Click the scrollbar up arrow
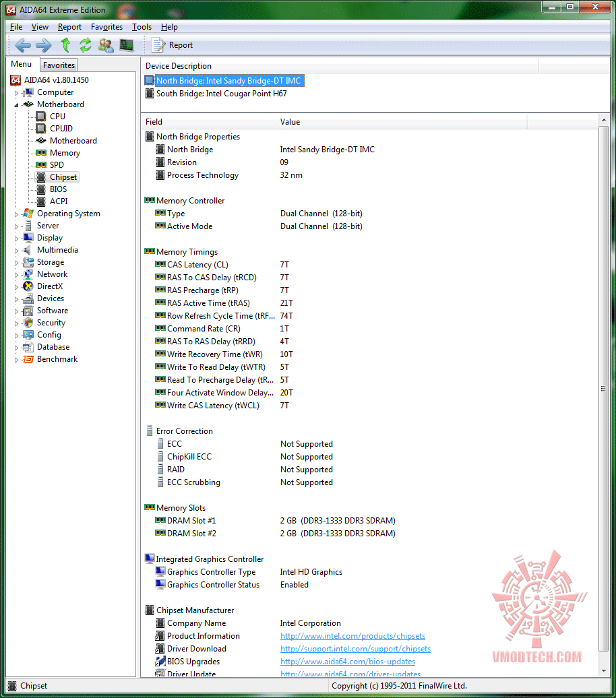The image size is (616, 698). pyautogui.click(x=604, y=120)
